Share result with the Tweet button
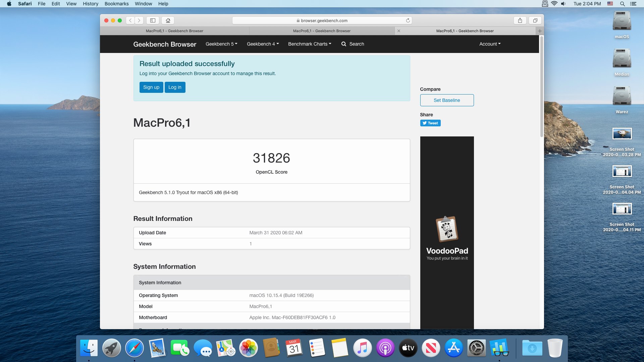Viewport: 644px width, 362px height. coord(430,123)
